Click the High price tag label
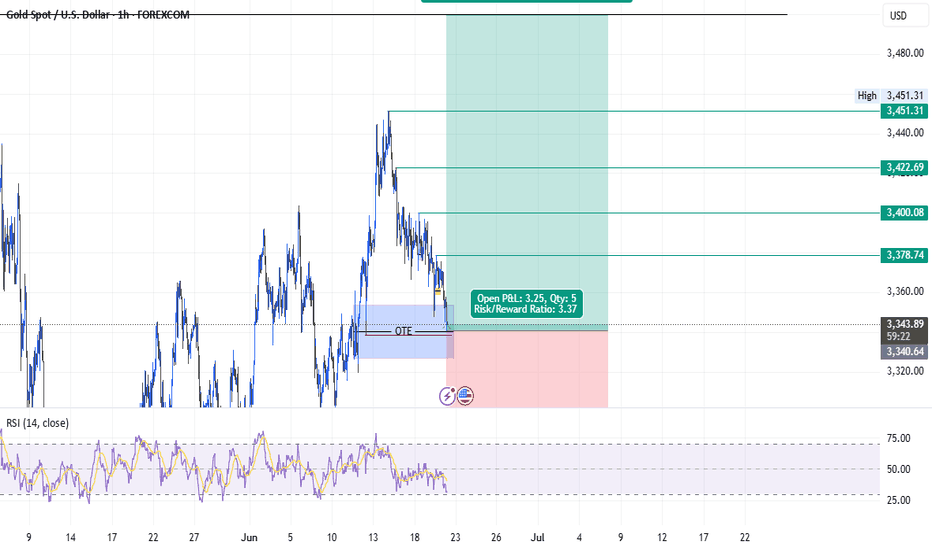The width and height of the screenshot is (932, 550). click(867, 95)
